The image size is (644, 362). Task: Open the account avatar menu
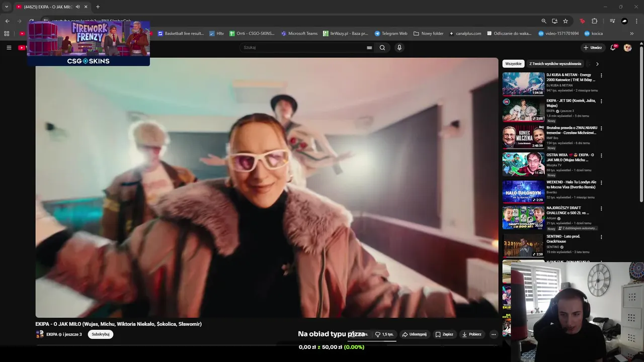[x=627, y=48]
